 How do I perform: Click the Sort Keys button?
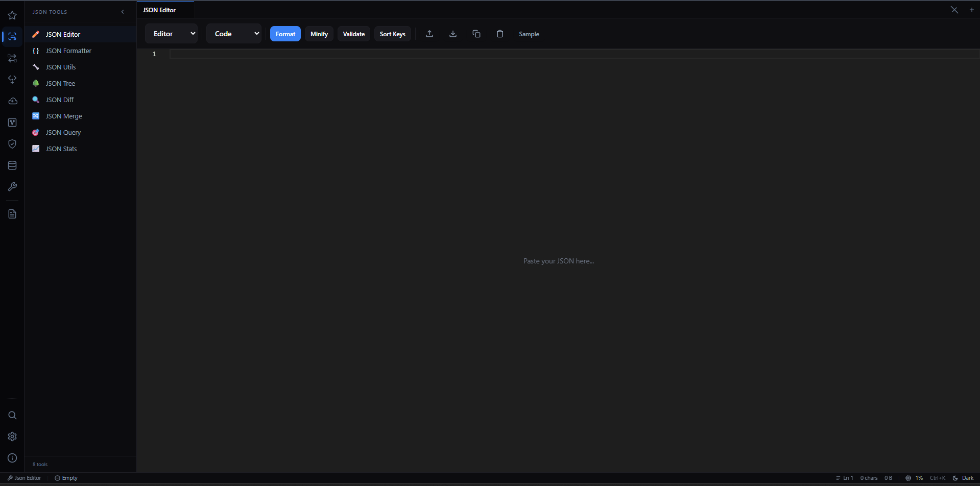(x=393, y=34)
